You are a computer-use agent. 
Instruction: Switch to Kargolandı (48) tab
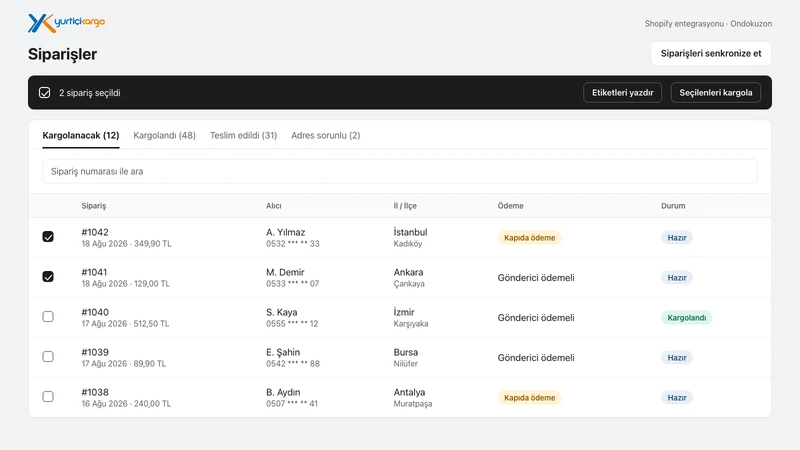[x=164, y=135]
